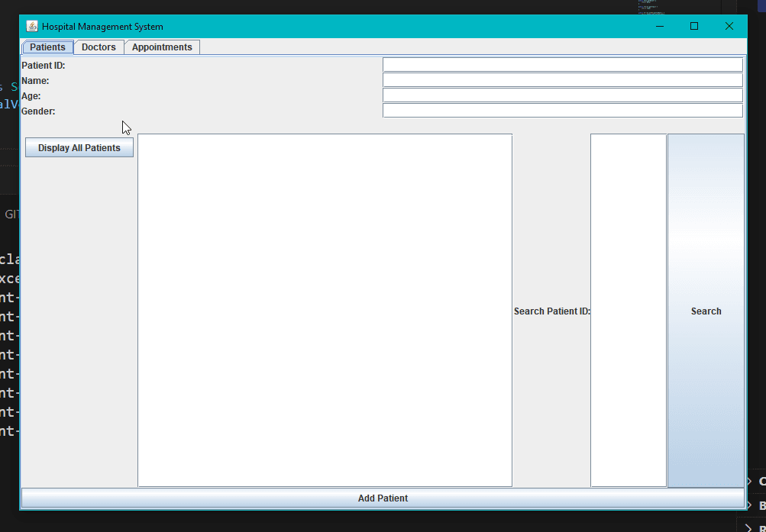Click inside the large patient list area

coord(325,310)
